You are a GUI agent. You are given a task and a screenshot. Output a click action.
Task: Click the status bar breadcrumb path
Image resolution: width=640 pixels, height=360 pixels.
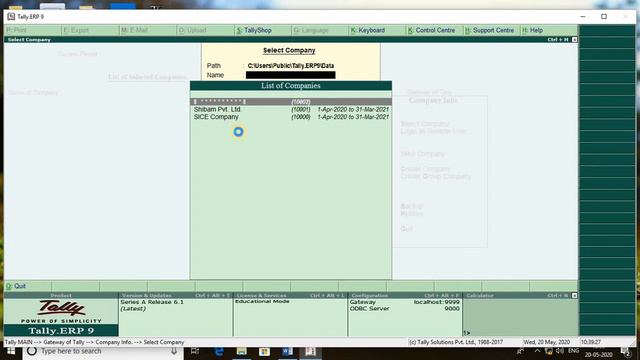(94, 342)
